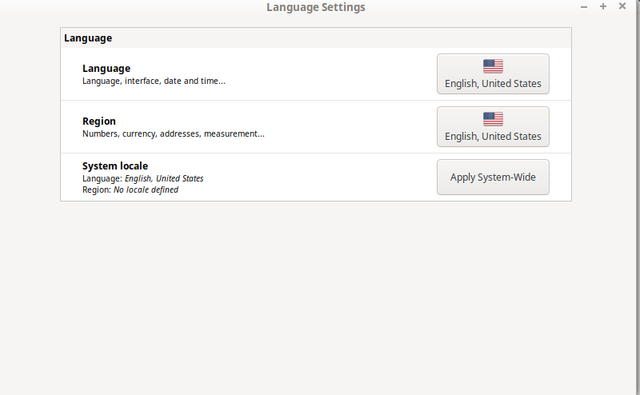Click the Apply System-Wide button
The image size is (640, 395).
point(493,177)
